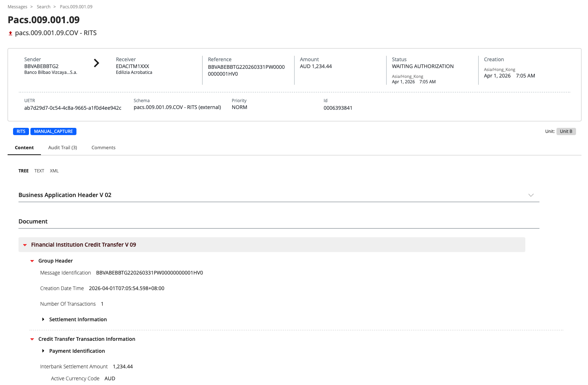The height and width of the screenshot is (385, 588).
Task: Click the WAITING AUTHORIZATION status
Action: pos(423,66)
